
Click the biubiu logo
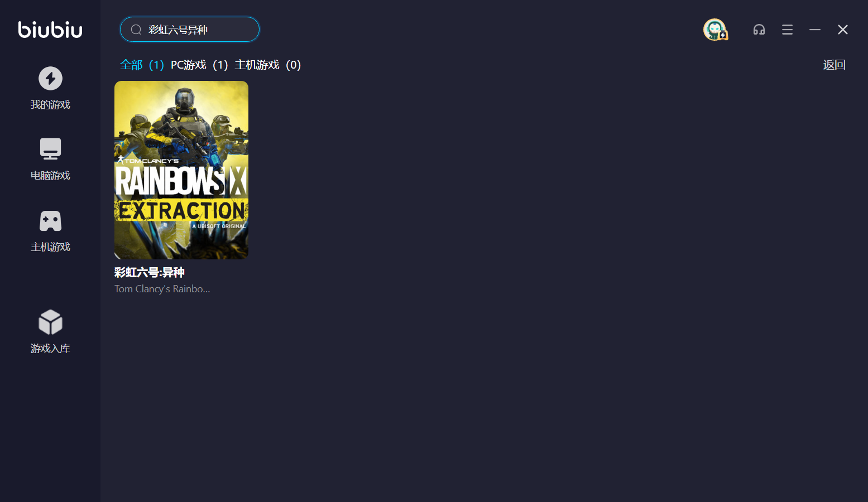click(50, 30)
